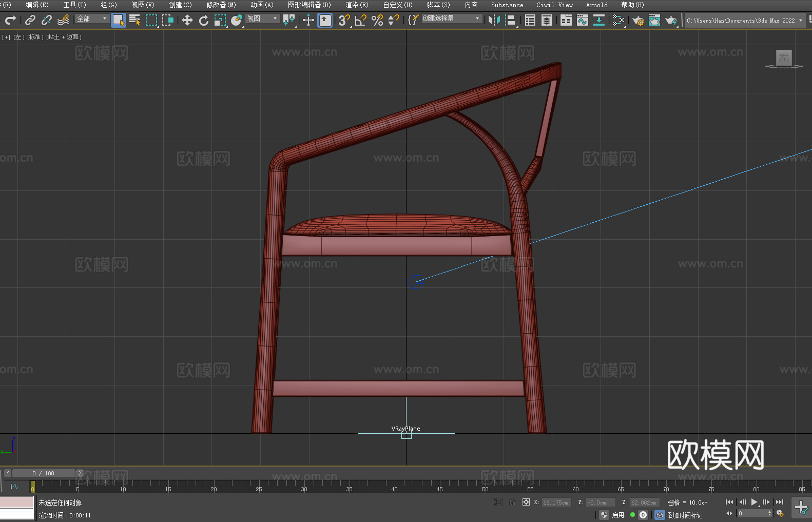Open reference coordinate system 视图 dropdown
This screenshot has width=812, height=522.
click(x=262, y=18)
